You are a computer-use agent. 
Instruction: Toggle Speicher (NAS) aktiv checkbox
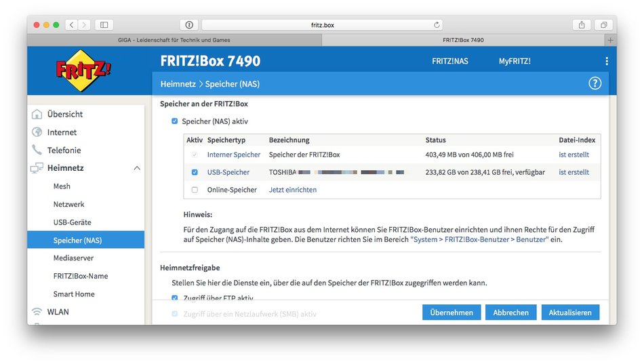[175, 121]
